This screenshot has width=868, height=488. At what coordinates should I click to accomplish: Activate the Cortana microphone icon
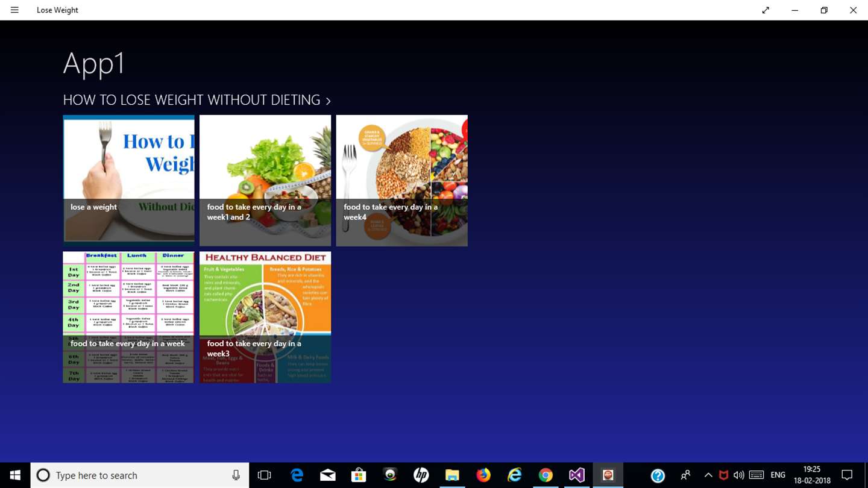(x=236, y=475)
